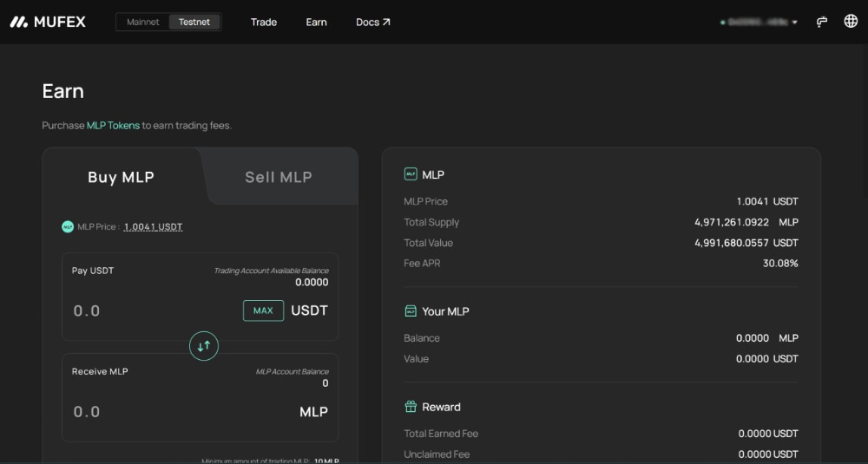The width and height of the screenshot is (868, 464).
Task: Expand the wallet address dropdown
Action: pyautogui.click(x=759, y=23)
